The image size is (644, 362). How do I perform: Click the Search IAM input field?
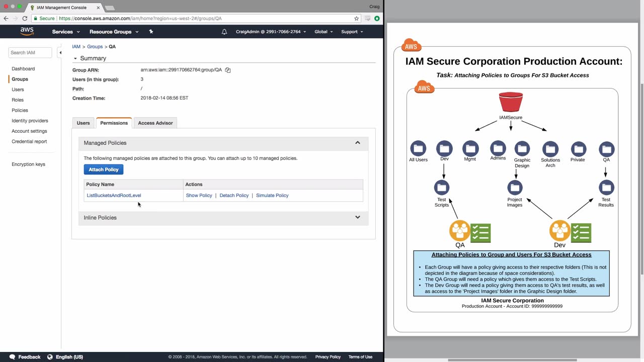(30, 53)
